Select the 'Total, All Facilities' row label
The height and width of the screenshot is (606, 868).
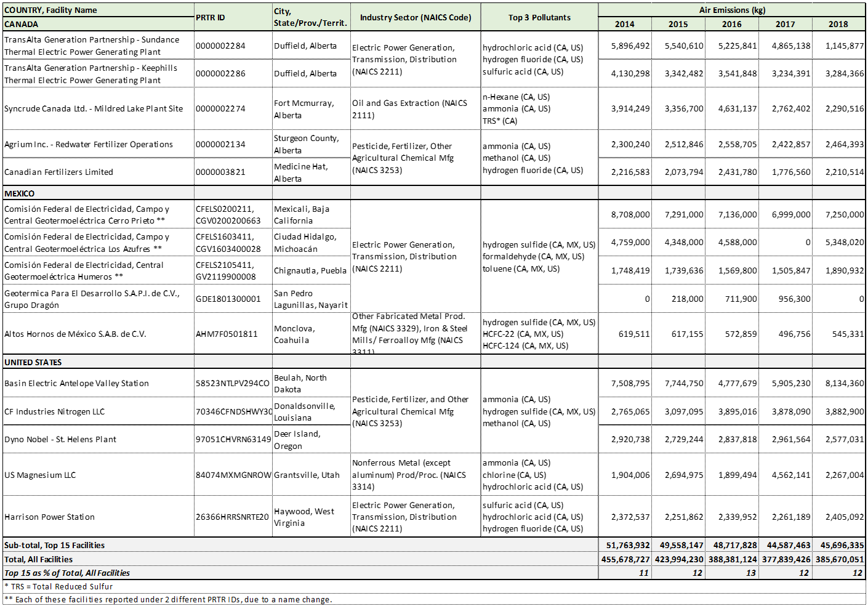(38, 559)
